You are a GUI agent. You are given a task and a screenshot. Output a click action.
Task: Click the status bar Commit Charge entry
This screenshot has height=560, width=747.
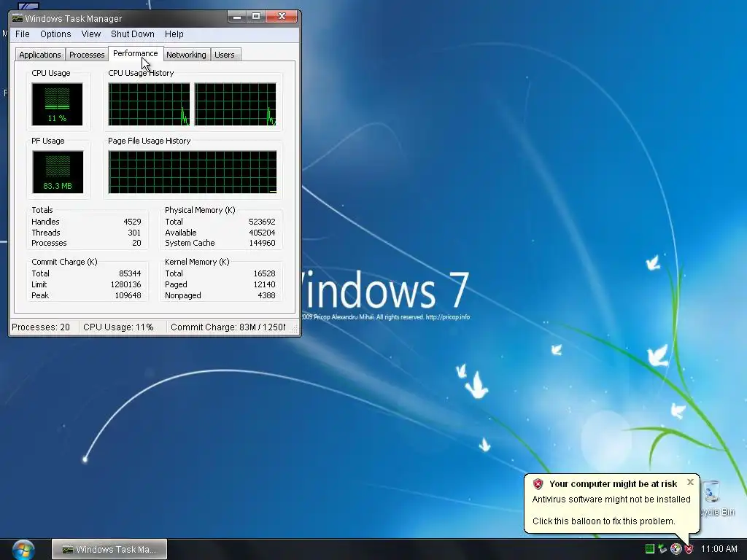coord(228,327)
